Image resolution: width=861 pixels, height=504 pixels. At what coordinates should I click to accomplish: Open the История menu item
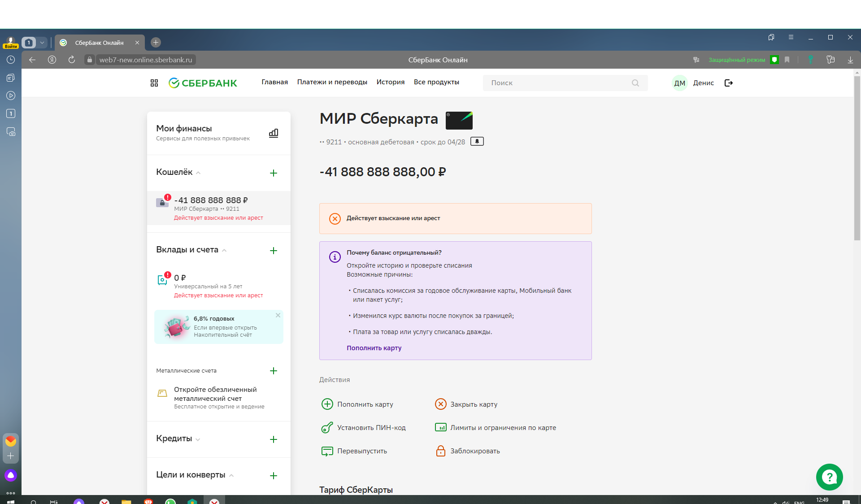(x=390, y=82)
